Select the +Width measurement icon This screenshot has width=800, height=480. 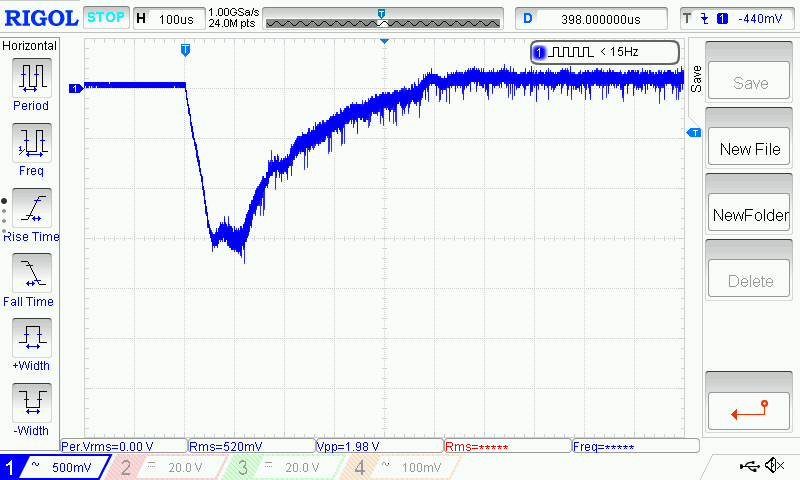coord(31,337)
